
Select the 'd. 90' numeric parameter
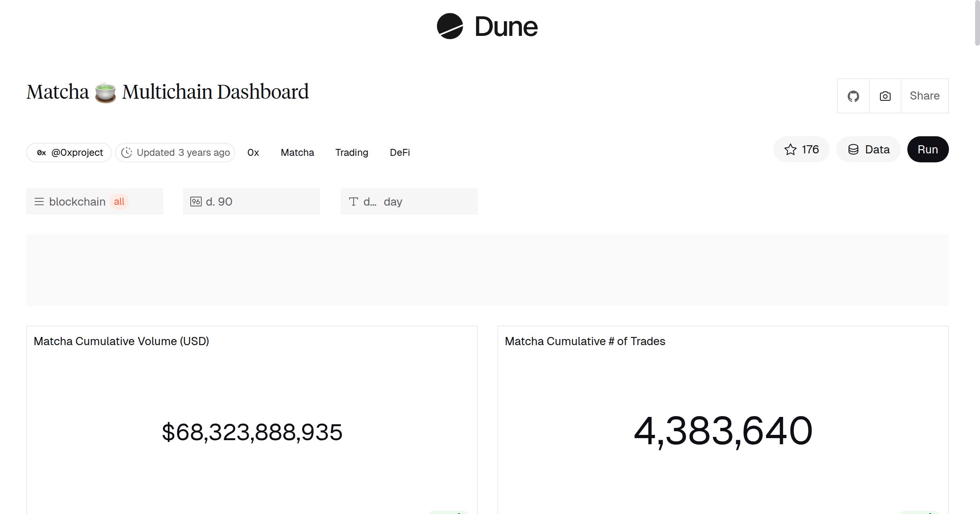(218, 201)
